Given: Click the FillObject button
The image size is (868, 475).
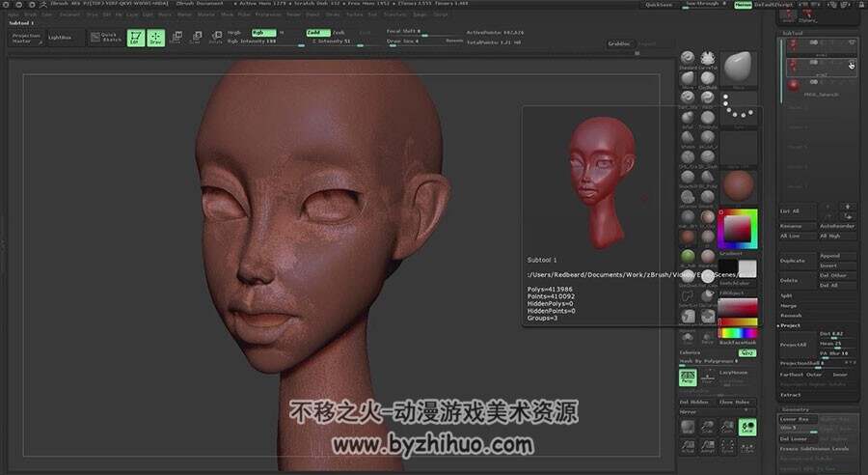Looking at the screenshot, I should pyautogui.click(x=738, y=293).
